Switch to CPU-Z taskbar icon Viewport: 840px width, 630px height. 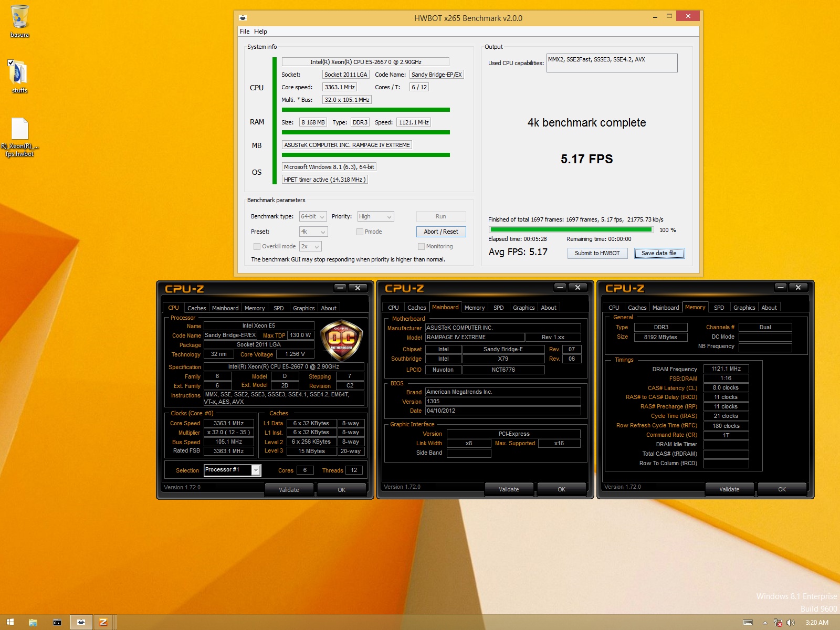pos(103,623)
